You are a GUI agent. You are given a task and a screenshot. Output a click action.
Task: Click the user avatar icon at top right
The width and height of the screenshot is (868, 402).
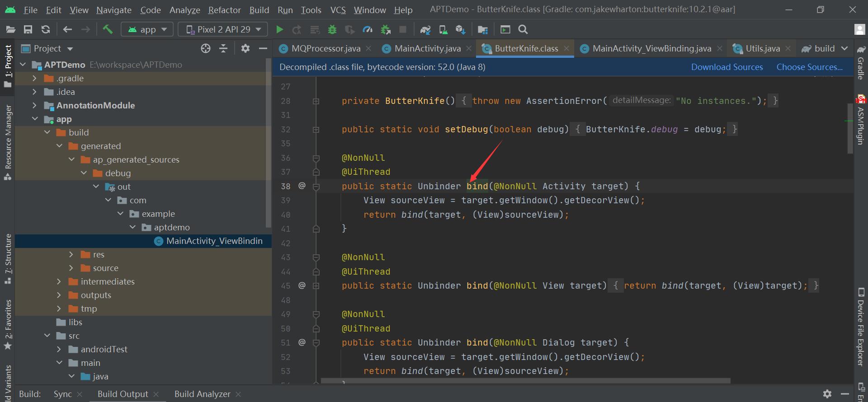[859, 29]
